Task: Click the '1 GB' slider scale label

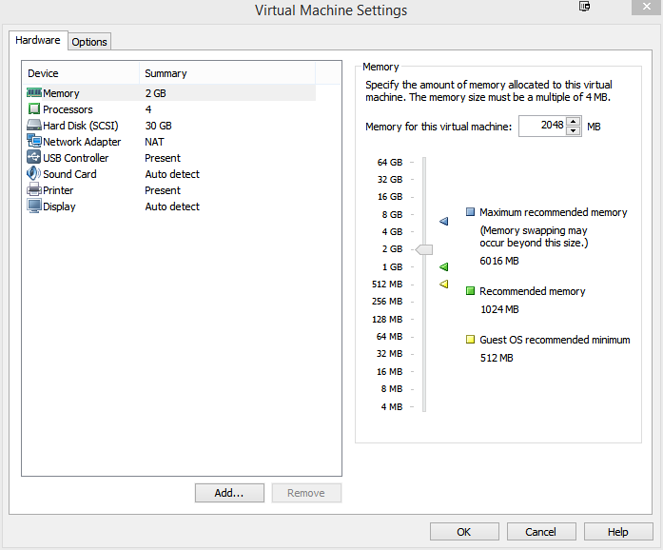Action: pyautogui.click(x=392, y=267)
